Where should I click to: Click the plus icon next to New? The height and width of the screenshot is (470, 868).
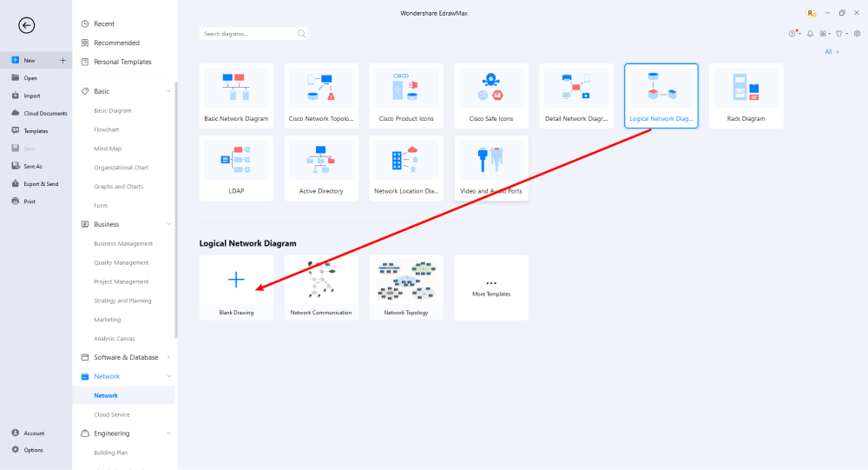pyautogui.click(x=62, y=61)
